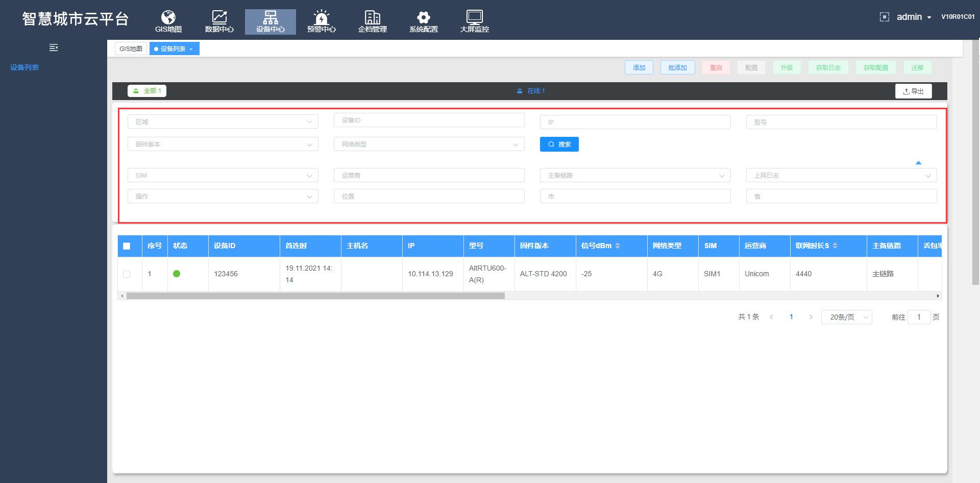Click the 搜索 search button

point(559,144)
